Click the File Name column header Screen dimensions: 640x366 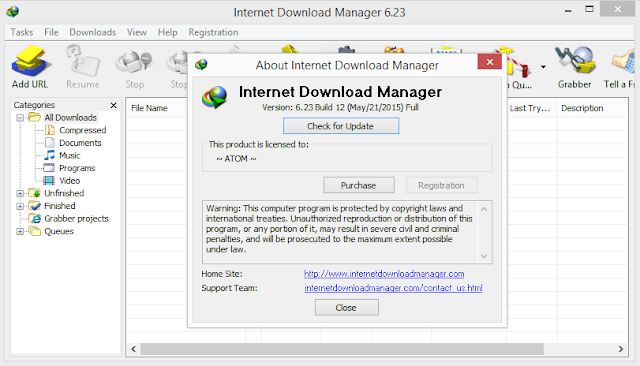(x=149, y=108)
